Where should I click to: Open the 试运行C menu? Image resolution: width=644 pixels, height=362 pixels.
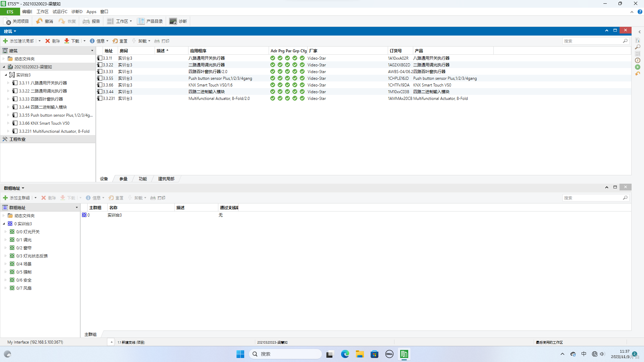point(60,12)
